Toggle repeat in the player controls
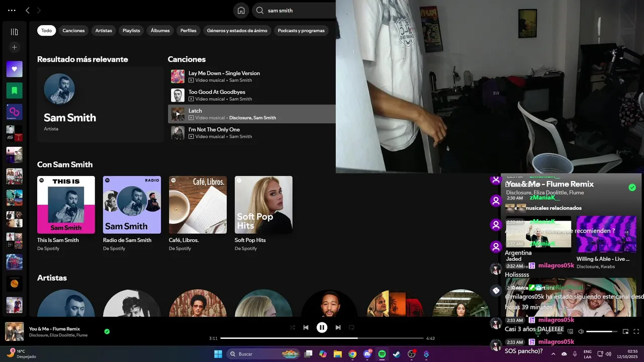 [352, 327]
